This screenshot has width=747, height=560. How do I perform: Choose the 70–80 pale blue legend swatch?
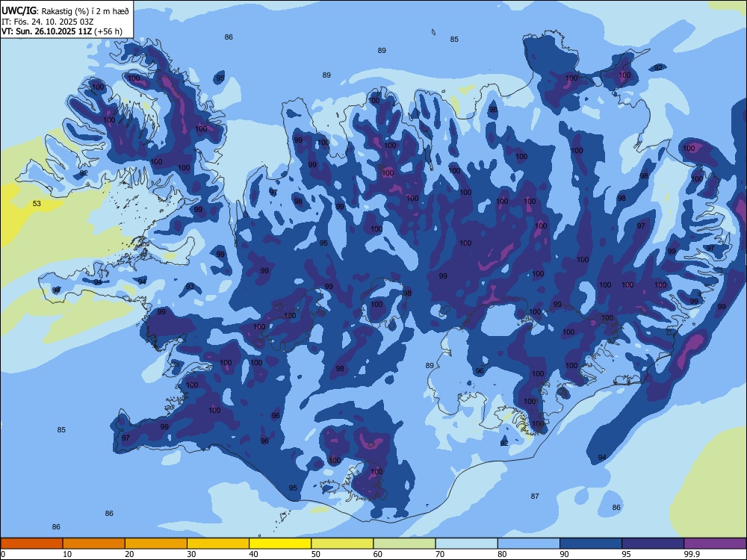point(466,544)
